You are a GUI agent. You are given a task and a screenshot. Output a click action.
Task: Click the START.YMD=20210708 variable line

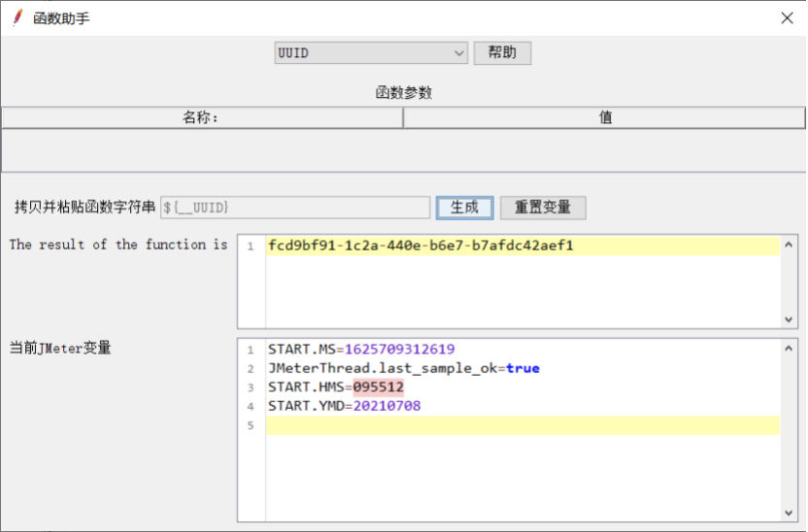pos(344,406)
